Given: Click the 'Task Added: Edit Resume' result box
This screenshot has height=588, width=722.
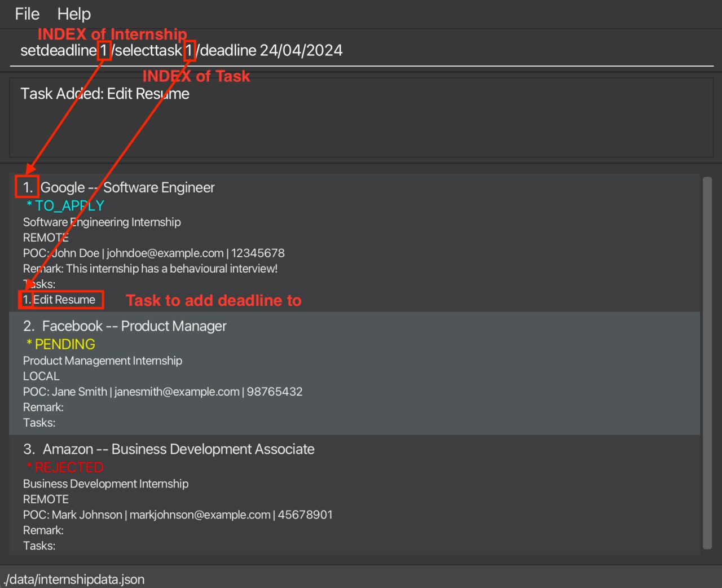Looking at the screenshot, I should [361, 117].
